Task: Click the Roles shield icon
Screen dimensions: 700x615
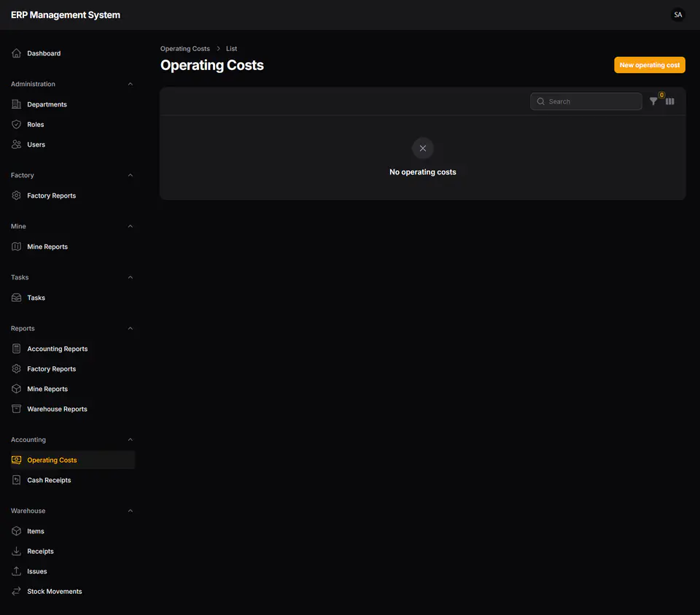Action: pyautogui.click(x=17, y=124)
